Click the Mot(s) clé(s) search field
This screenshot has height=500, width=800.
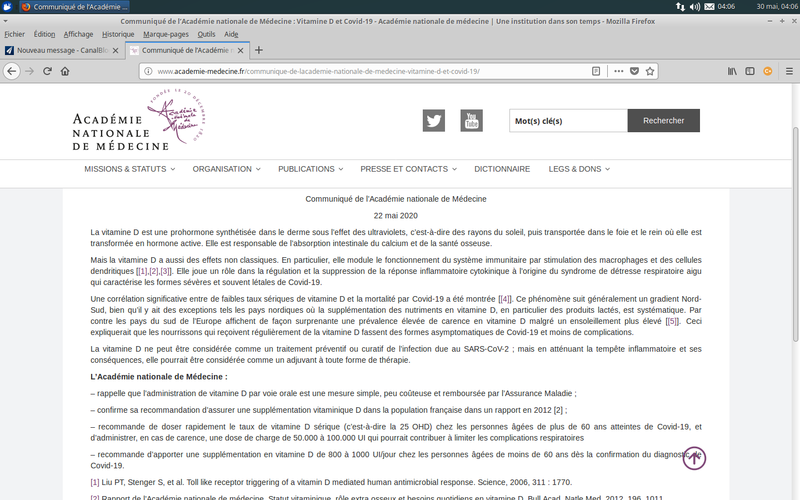tap(567, 121)
